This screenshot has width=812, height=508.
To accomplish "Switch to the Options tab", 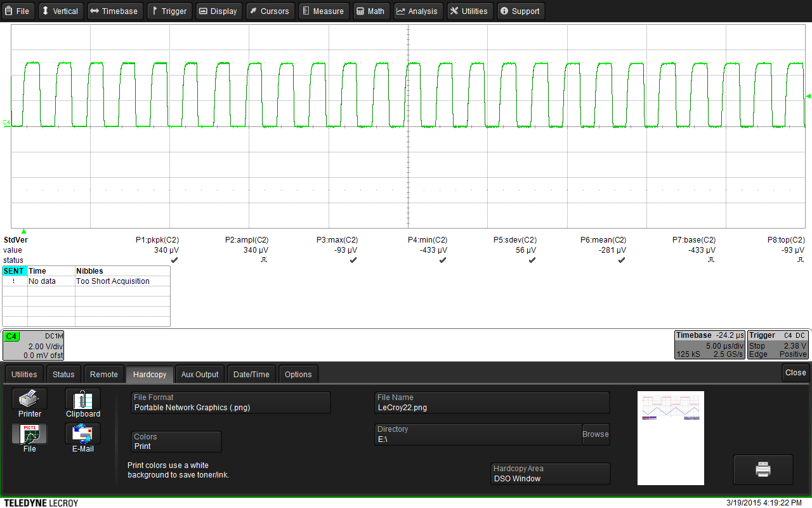I will (298, 374).
